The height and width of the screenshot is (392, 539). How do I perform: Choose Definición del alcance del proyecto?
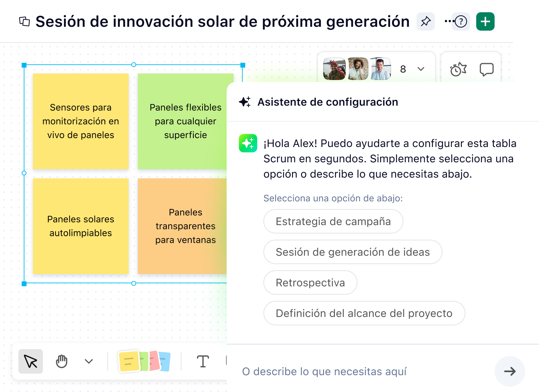[364, 313]
